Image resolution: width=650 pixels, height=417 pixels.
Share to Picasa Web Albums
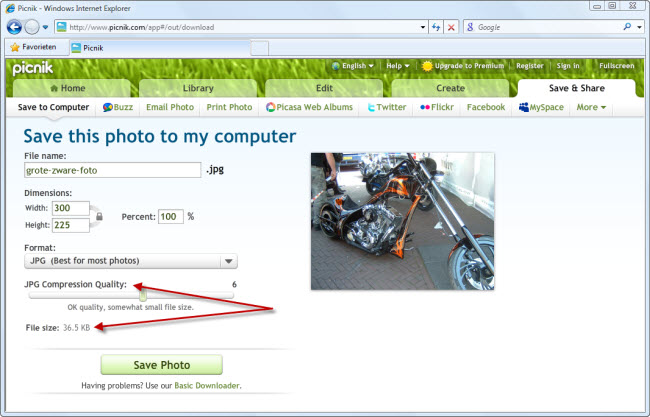click(309, 107)
